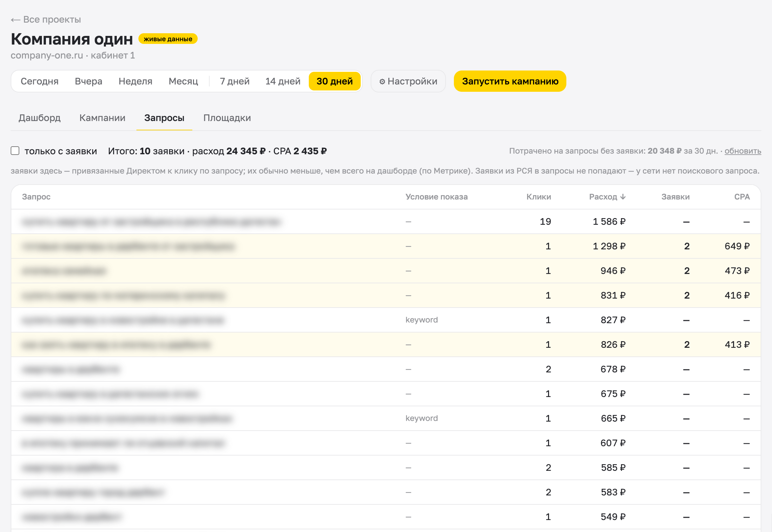The height and width of the screenshot is (532, 772).
Task: Click the 826 ₽ spend cell
Action: pyautogui.click(x=613, y=344)
